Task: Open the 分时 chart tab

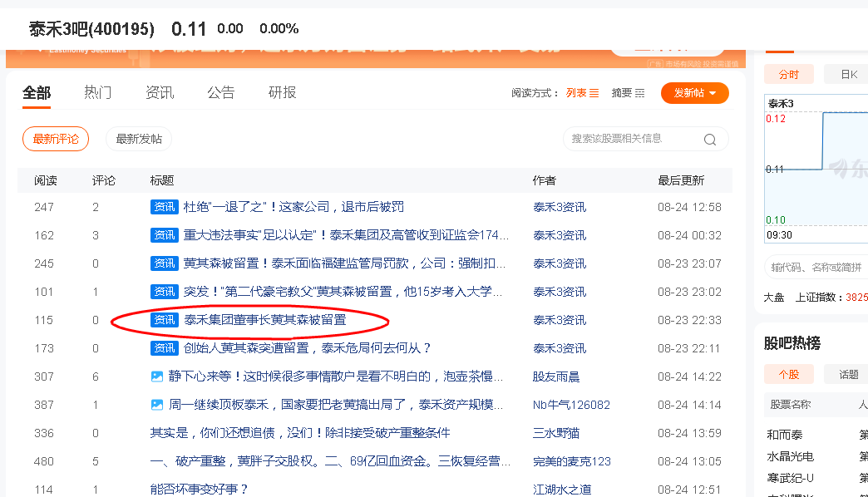Action: click(x=789, y=74)
